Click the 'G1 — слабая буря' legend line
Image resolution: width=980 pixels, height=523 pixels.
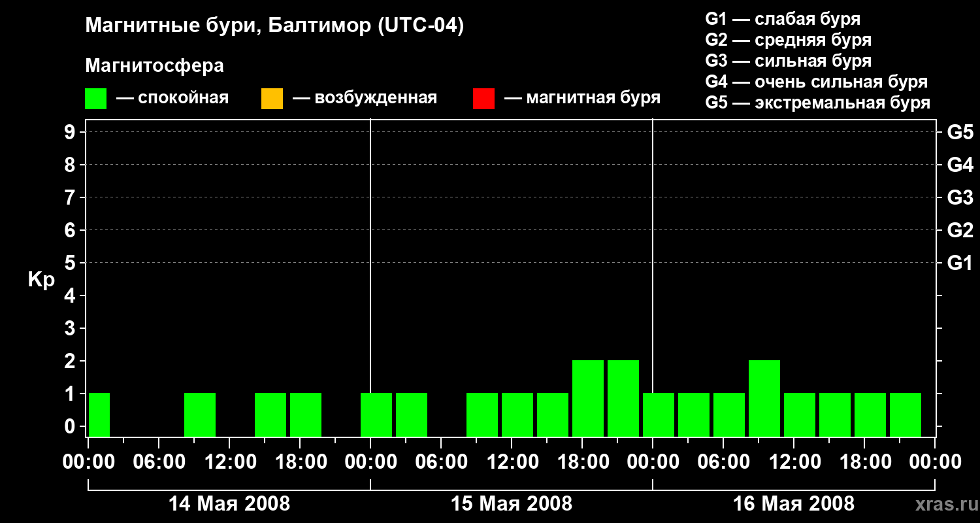pyautogui.click(x=783, y=18)
